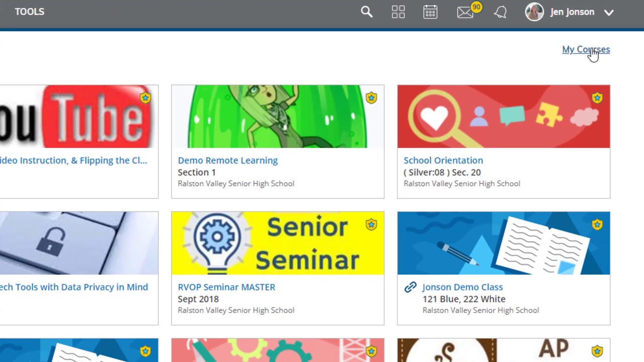Open the messages envelope icon

pyautogui.click(x=465, y=13)
